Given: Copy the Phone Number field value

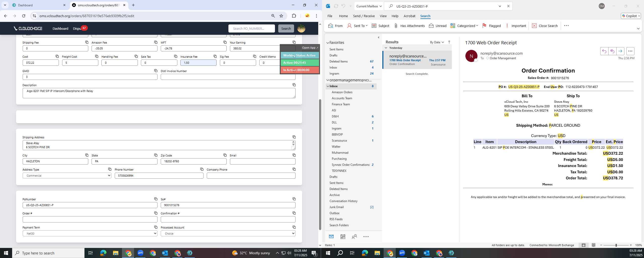Looking at the screenshot, I should tap(202, 169).
